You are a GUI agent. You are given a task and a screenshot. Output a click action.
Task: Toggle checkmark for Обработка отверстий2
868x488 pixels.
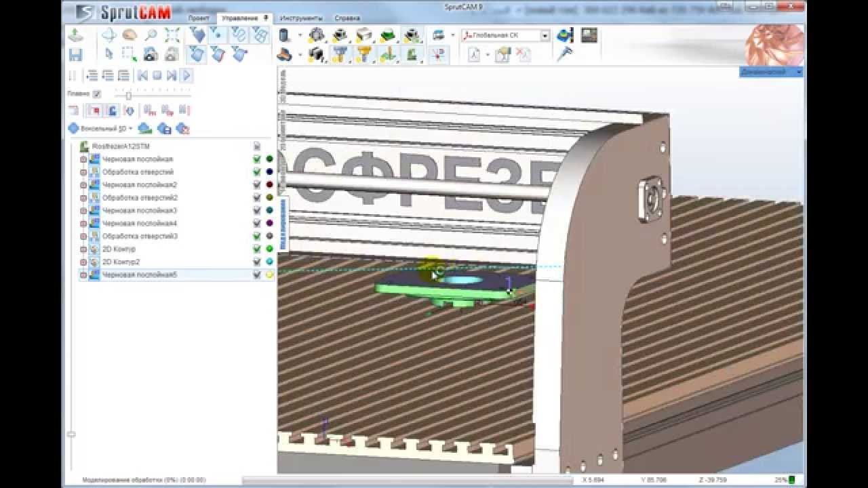pyautogui.click(x=257, y=198)
